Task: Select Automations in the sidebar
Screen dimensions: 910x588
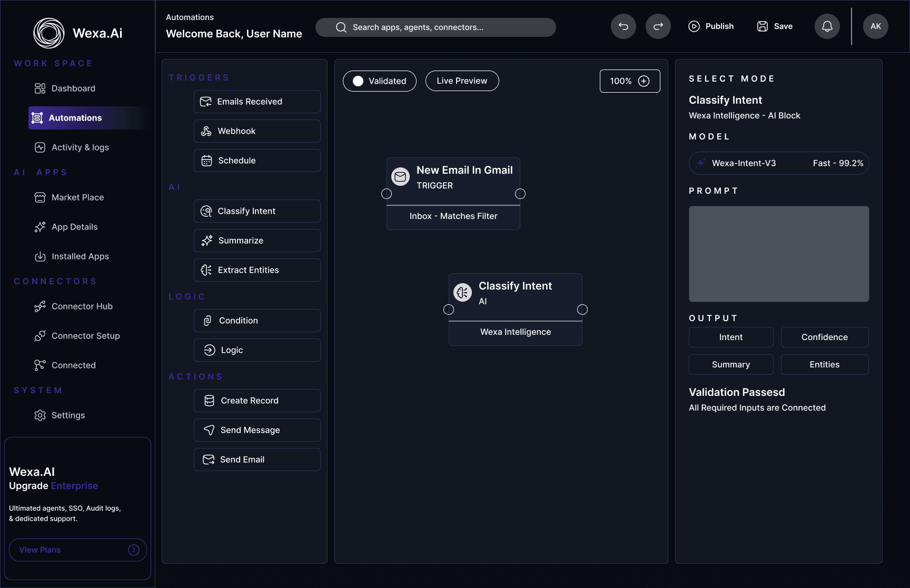Action: pyautogui.click(x=90, y=118)
